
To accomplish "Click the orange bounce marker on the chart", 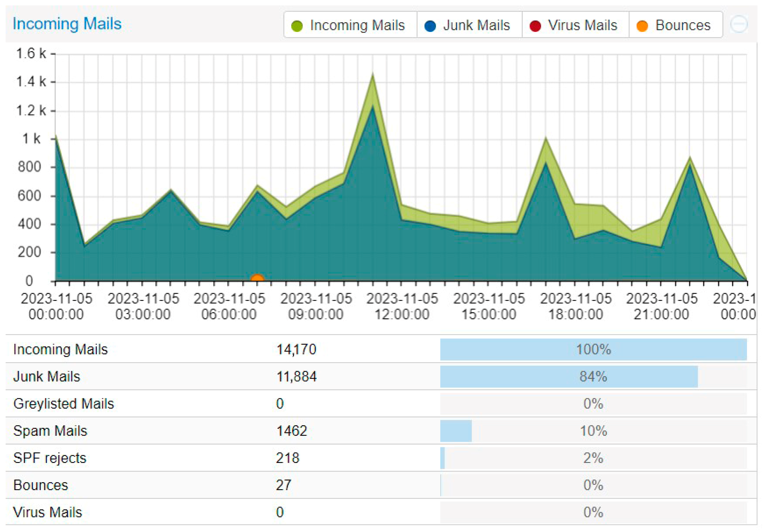I will pos(257,278).
